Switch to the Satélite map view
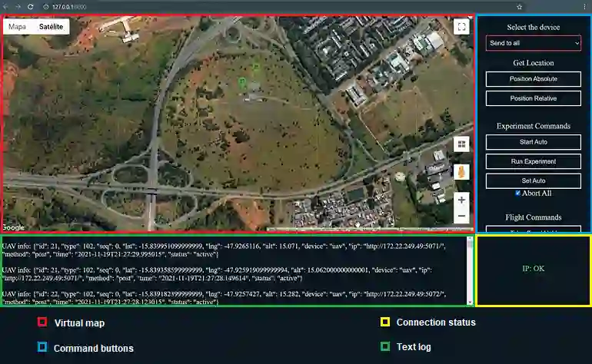The height and width of the screenshot is (364, 592). pyautogui.click(x=51, y=27)
